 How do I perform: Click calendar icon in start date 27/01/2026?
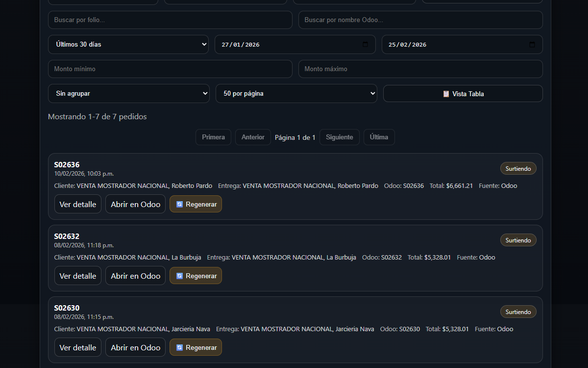click(365, 45)
